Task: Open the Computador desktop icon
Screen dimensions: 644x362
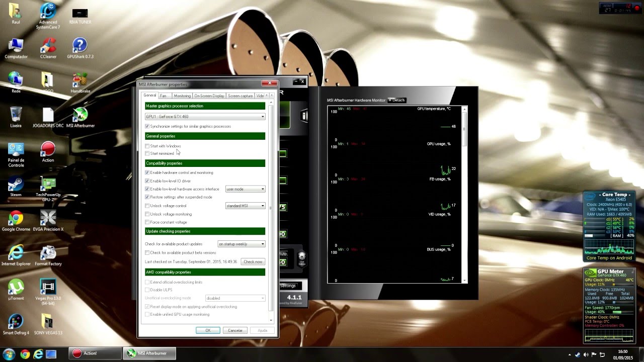Action: (16, 48)
